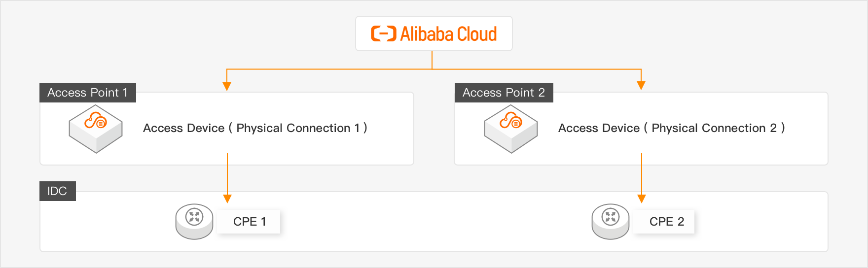Click the arrowhead pointing into Access Point 1

coord(227,87)
